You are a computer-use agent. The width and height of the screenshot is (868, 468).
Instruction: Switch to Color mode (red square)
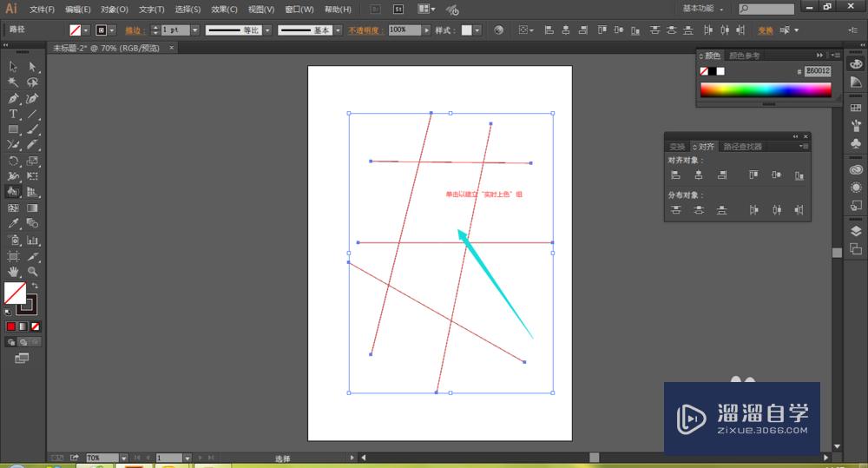11,326
